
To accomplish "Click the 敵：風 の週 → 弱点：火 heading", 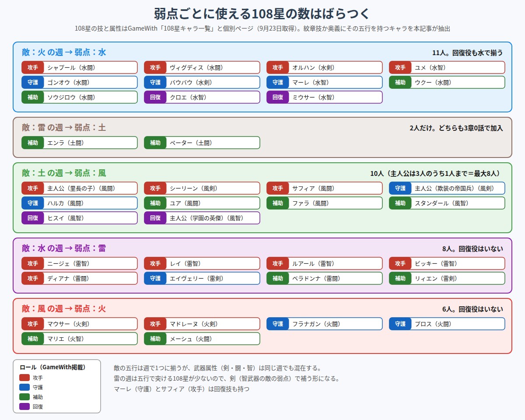I will (64, 309).
